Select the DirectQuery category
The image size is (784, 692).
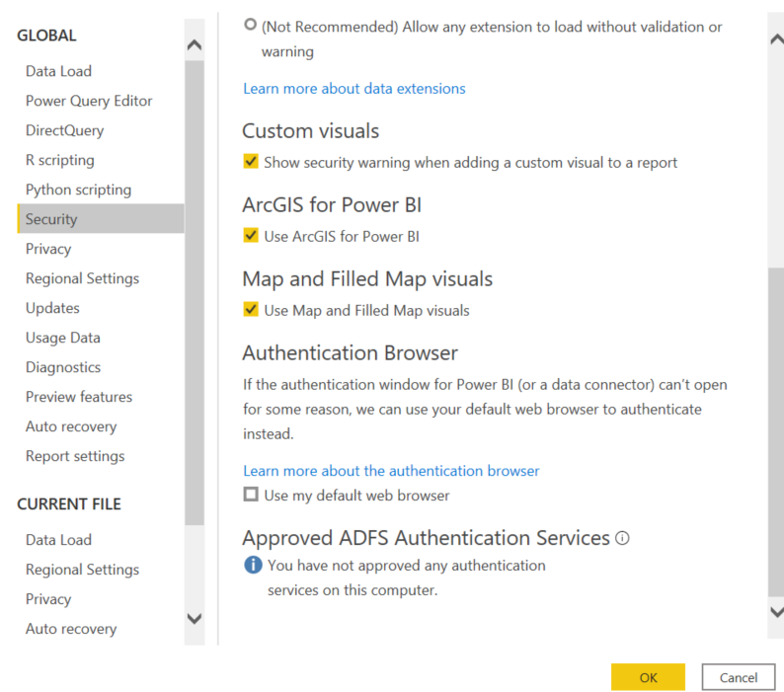click(x=64, y=130)
